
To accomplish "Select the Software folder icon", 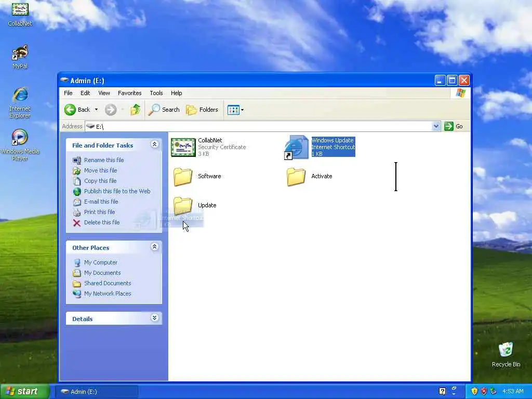I will point(183,177).
